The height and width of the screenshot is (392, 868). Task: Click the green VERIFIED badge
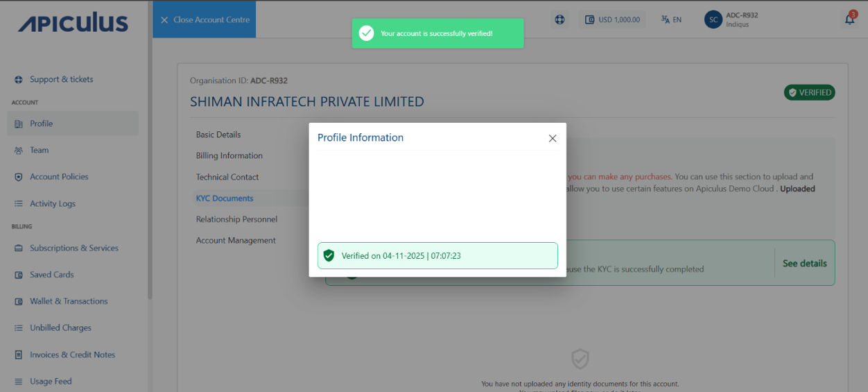tap(809, 92)
